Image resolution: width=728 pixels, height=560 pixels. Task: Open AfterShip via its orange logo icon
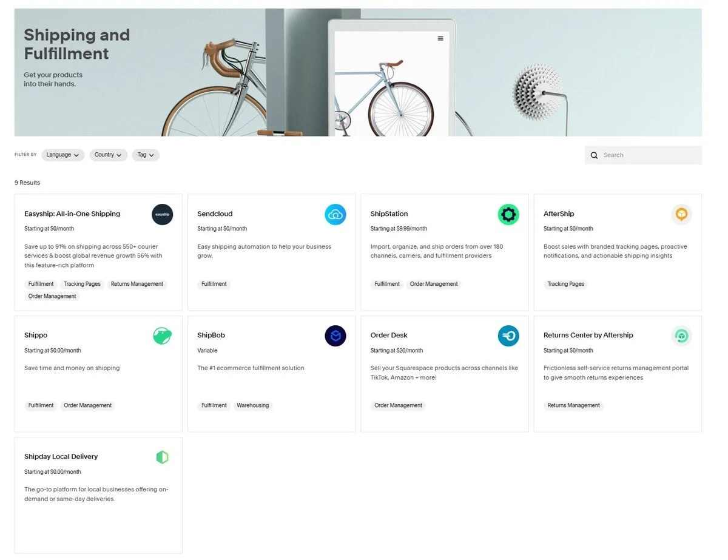681,214
